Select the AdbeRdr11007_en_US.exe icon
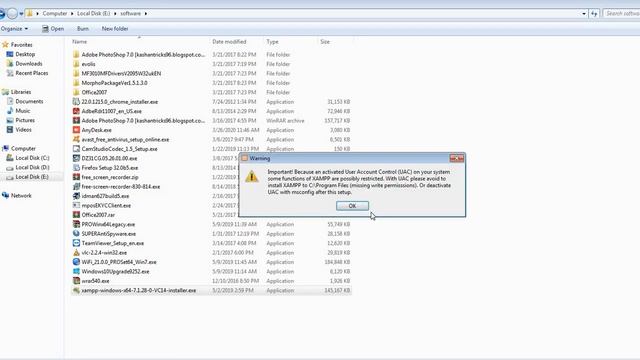Screen dimensions: 640x360 coord(76,111)
